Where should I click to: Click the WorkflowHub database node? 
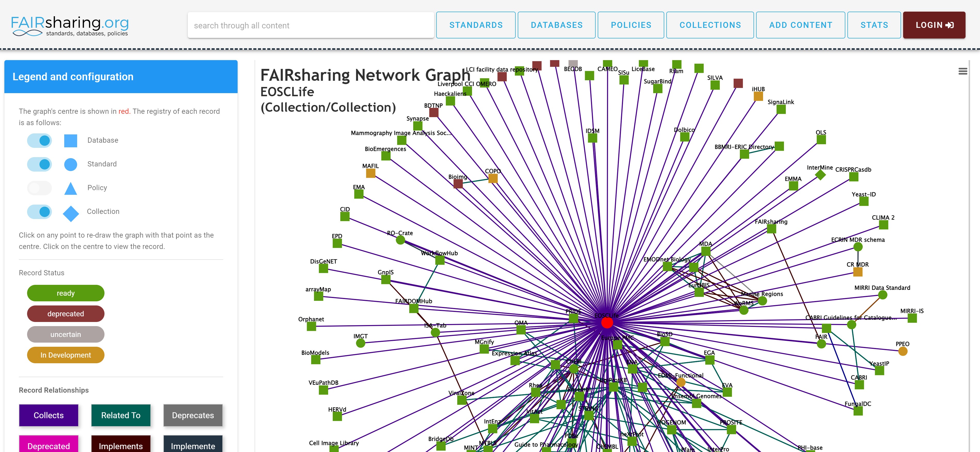(x=440, y=260)
